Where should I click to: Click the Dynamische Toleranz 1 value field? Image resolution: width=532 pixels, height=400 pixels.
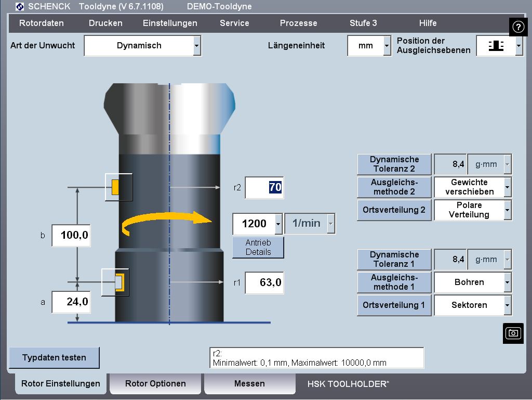450,260
